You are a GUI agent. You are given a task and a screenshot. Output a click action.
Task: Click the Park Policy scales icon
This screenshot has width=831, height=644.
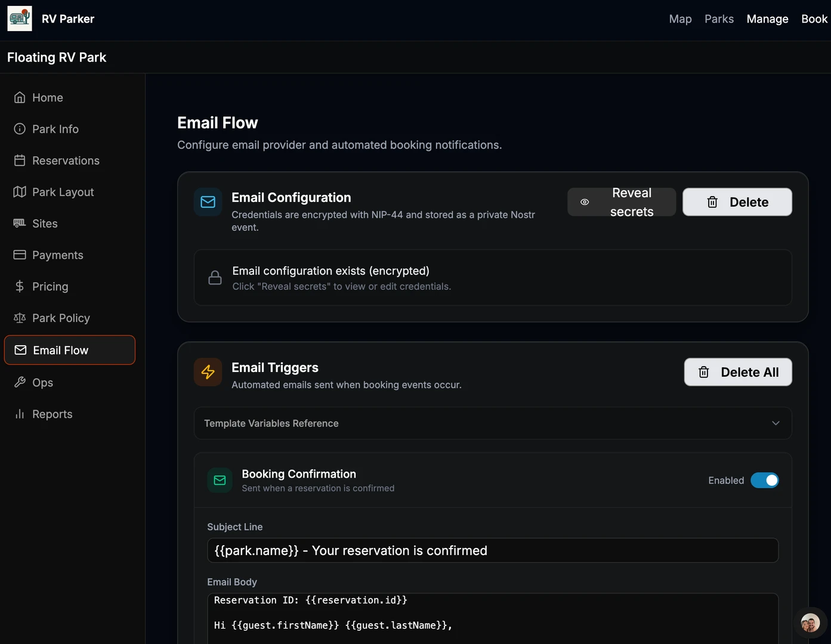tap(20, 318)
